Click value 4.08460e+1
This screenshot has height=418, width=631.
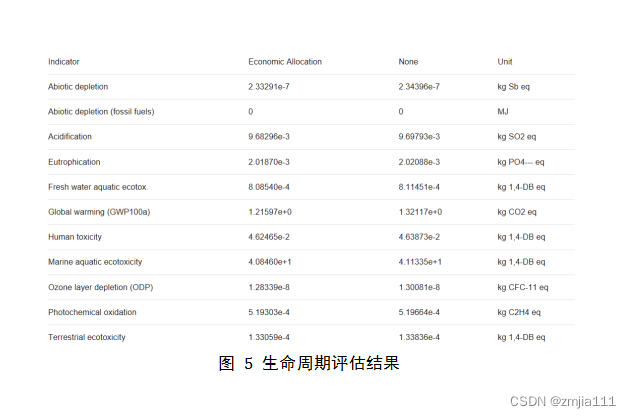tap(270, 262)
